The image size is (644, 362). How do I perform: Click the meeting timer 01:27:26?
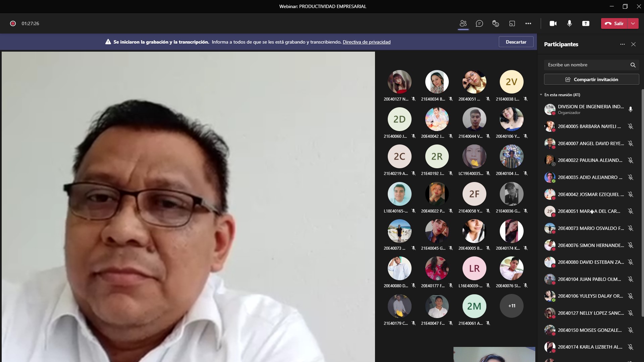point(30,23)
